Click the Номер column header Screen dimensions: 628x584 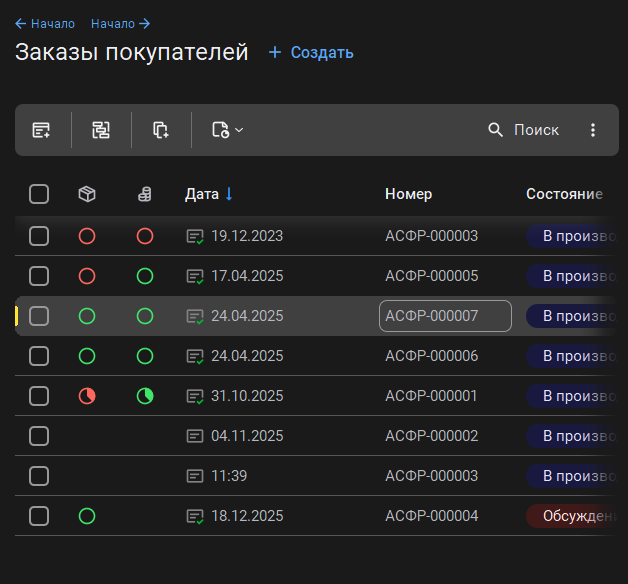tap(408, 194)
